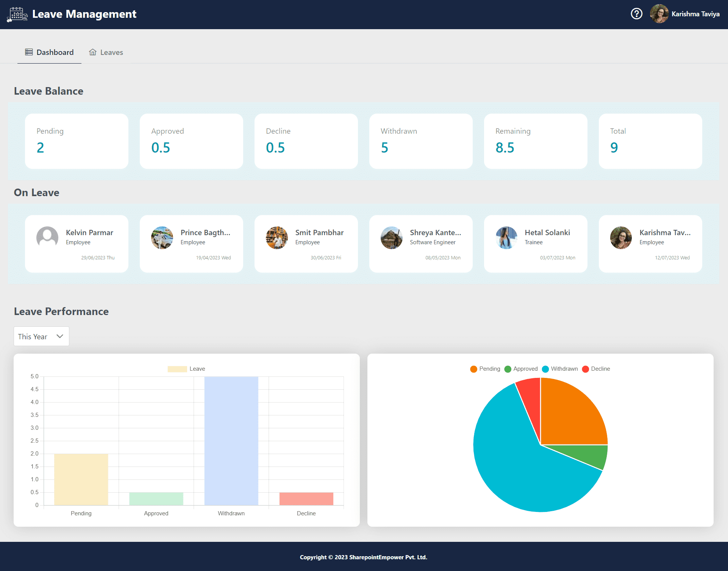Open the This Year dropdown

coord(41,336)
